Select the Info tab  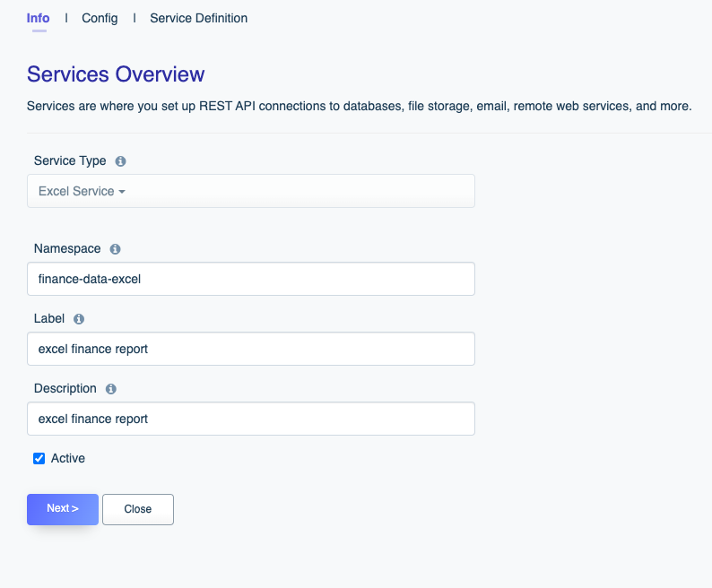click(x=39, y=18)
